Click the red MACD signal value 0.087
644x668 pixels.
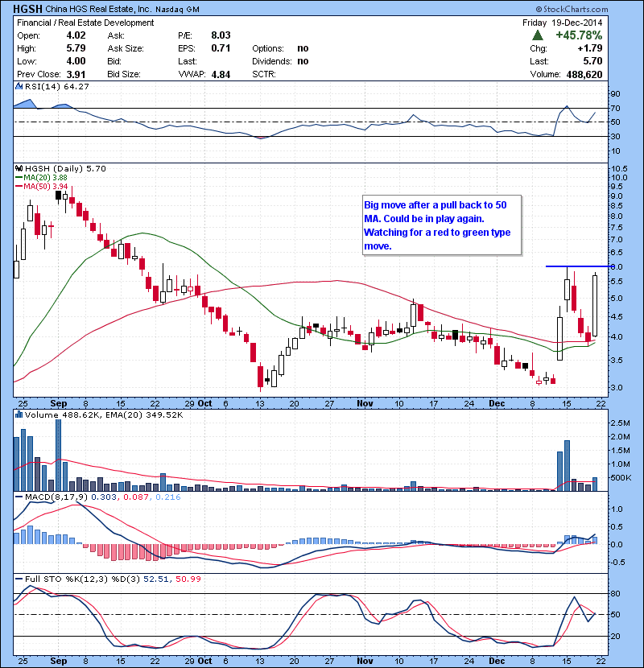click(136, 497)
